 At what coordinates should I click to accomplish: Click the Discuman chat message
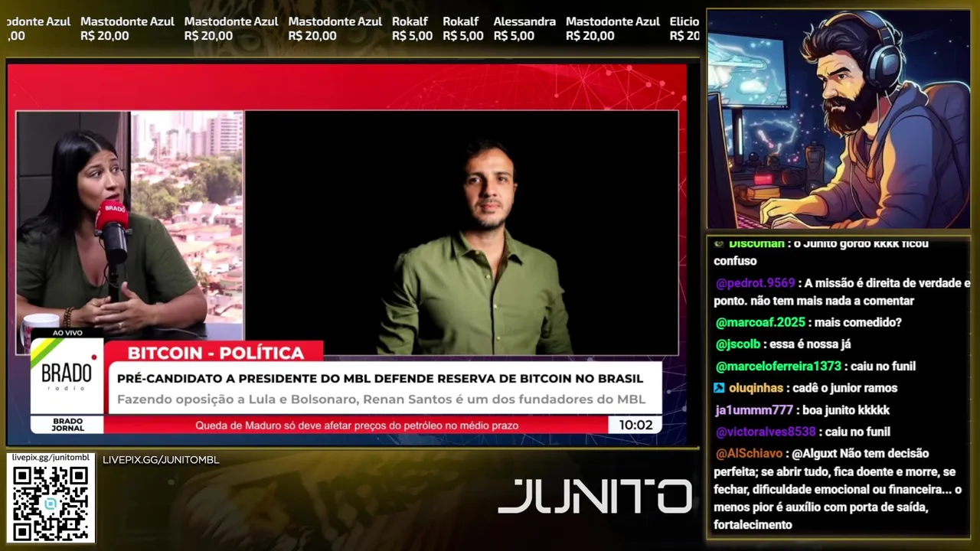(821, 253)
